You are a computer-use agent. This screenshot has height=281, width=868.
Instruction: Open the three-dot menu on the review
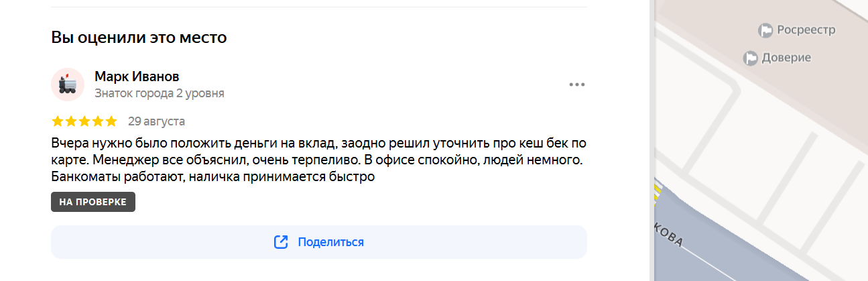tap(577, 85)
